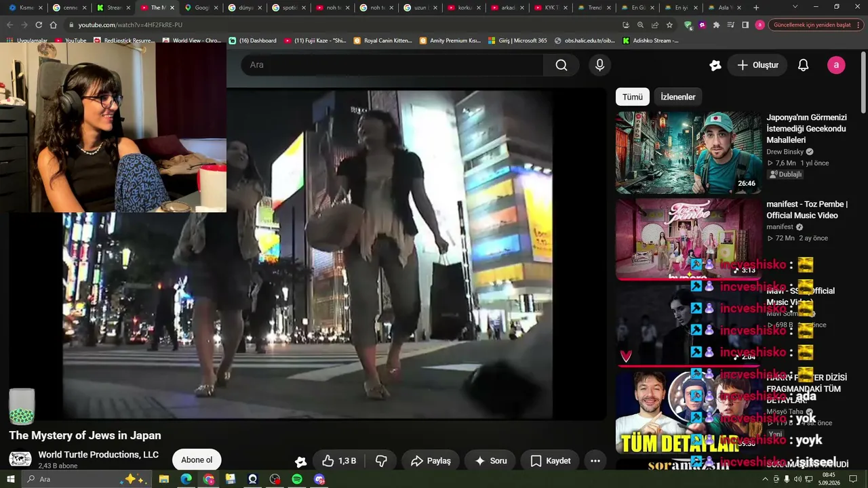The width and height of the screenshot is (868, 488).
Task: Open the account avatar menu
Action: click(836, 65)
